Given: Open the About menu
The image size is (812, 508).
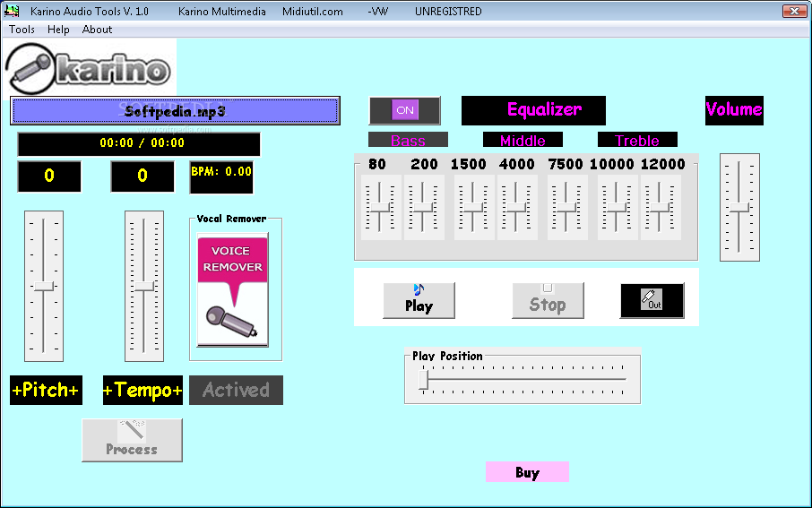Looking at the screenshot, I should tap(97, 30).
